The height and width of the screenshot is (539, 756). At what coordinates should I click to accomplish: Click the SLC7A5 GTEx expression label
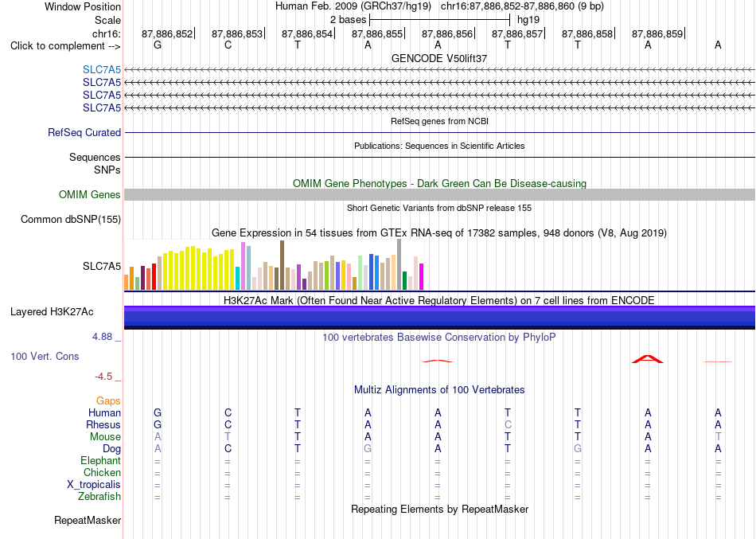coord(102,266)
